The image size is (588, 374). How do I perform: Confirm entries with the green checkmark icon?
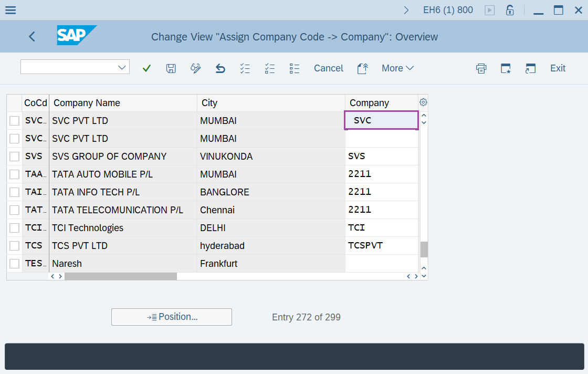[x=146, y=68]
